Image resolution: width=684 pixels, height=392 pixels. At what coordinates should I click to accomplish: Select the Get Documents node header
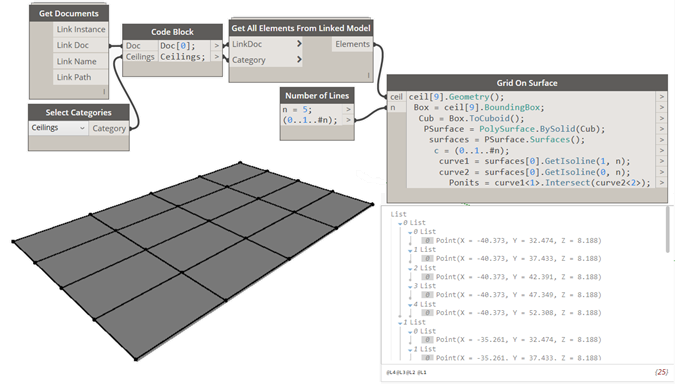pyautogui.click(x=69, y=13)
